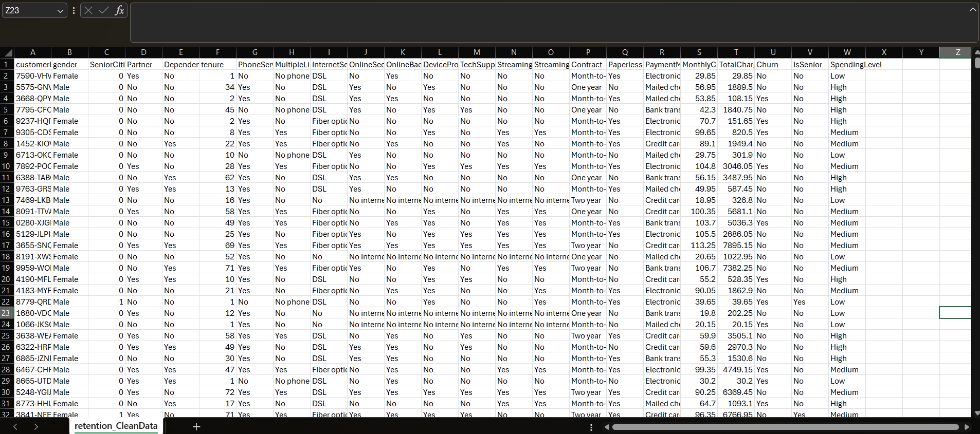Click the MonthlyCharges value 113.25
Screen dimensions: 980x434
point(699,246)
